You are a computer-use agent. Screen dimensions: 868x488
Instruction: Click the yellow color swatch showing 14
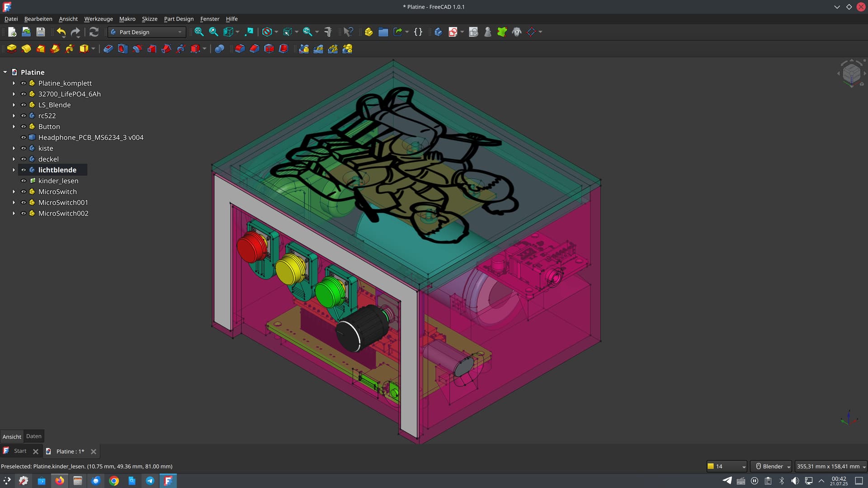[711, 466]
